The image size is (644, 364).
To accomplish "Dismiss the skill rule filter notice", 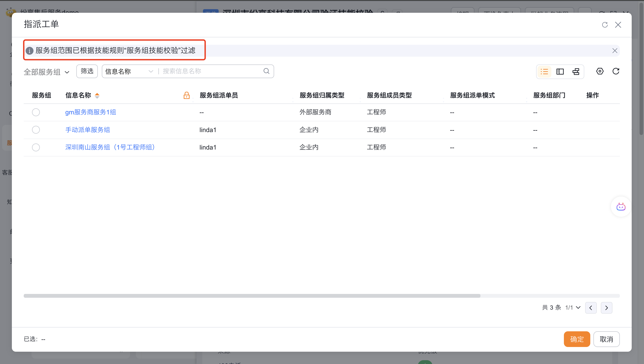I will point(614,51).
